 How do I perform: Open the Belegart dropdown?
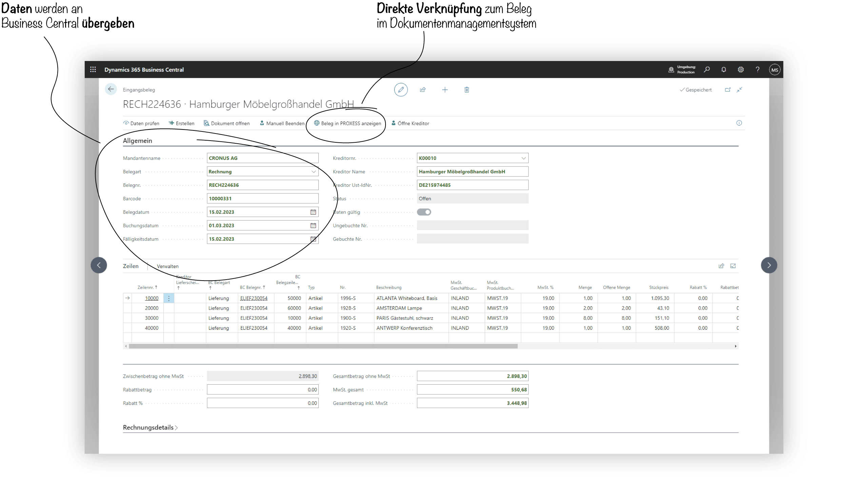pyautogui.click(x=313, y=171)
